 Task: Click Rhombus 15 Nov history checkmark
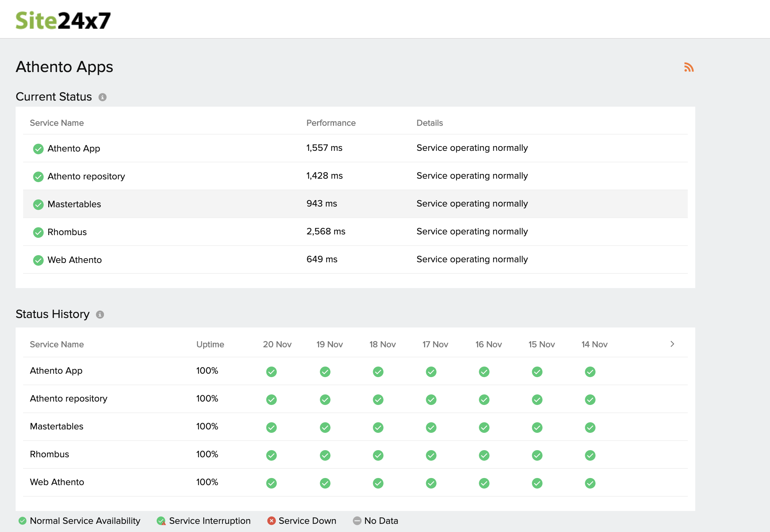(x=537, y=455)
